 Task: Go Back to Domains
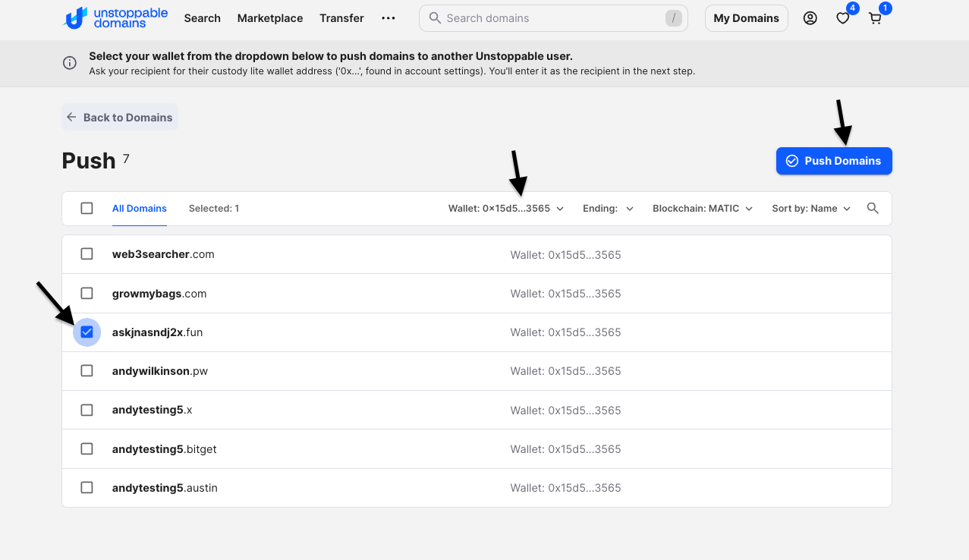pos(120,117)
